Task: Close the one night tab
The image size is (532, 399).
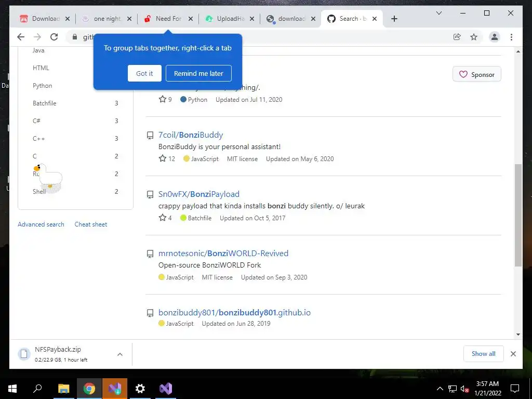Action: pyautogui.click(x=129, y=19)
